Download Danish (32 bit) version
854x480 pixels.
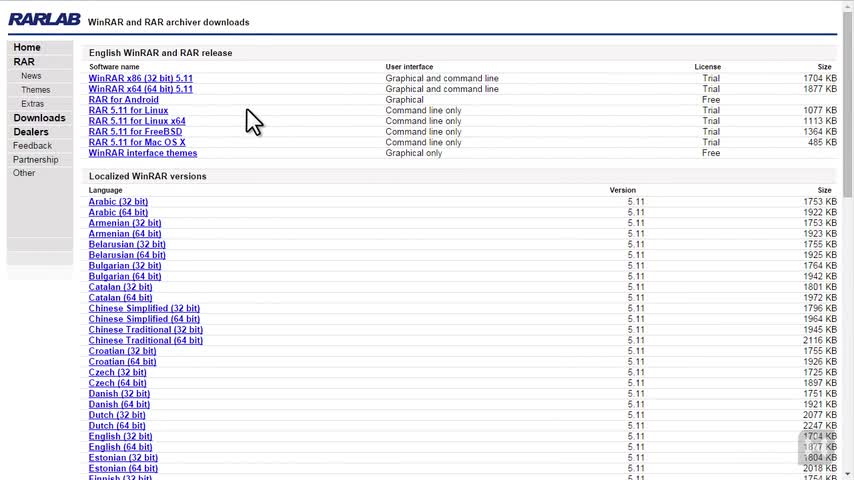click(119, 393)
